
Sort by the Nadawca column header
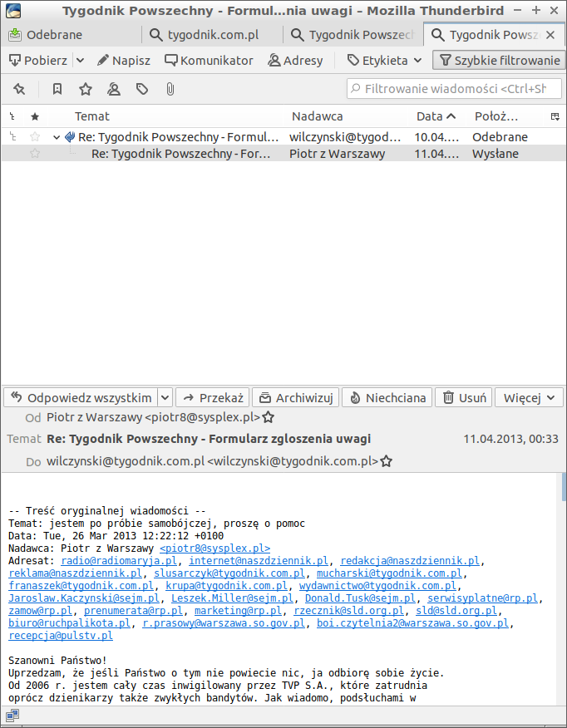pos(348,116)
